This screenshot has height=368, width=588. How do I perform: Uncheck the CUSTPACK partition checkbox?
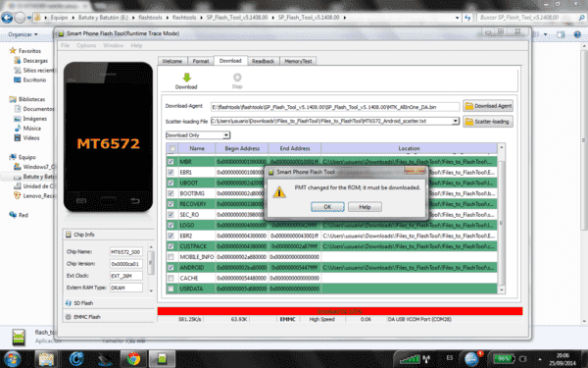[171, 246]
